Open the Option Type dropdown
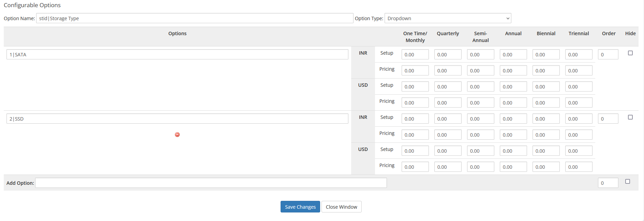 pyautogui.click(x=448, y=18)
